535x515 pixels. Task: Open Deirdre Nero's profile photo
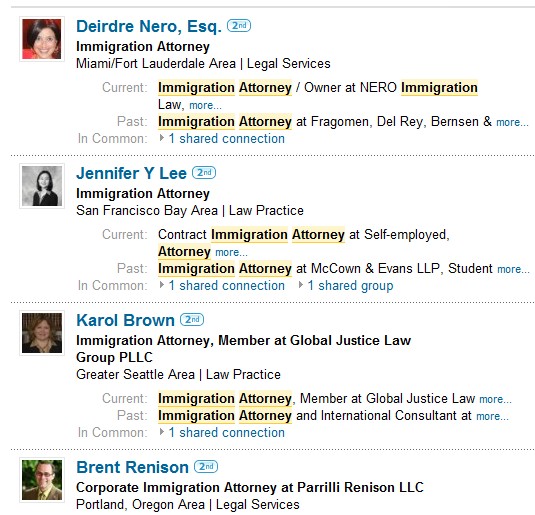[x=42, y=39]
